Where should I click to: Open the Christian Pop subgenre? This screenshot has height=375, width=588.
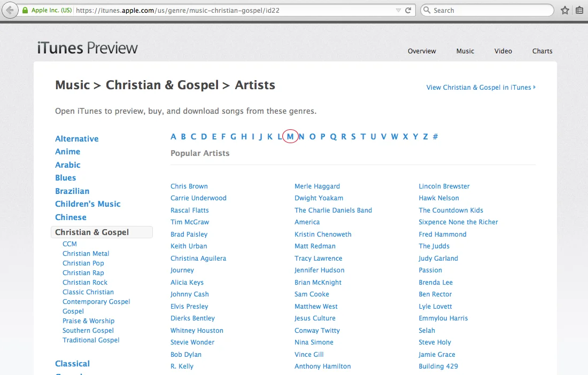[83, 263]
